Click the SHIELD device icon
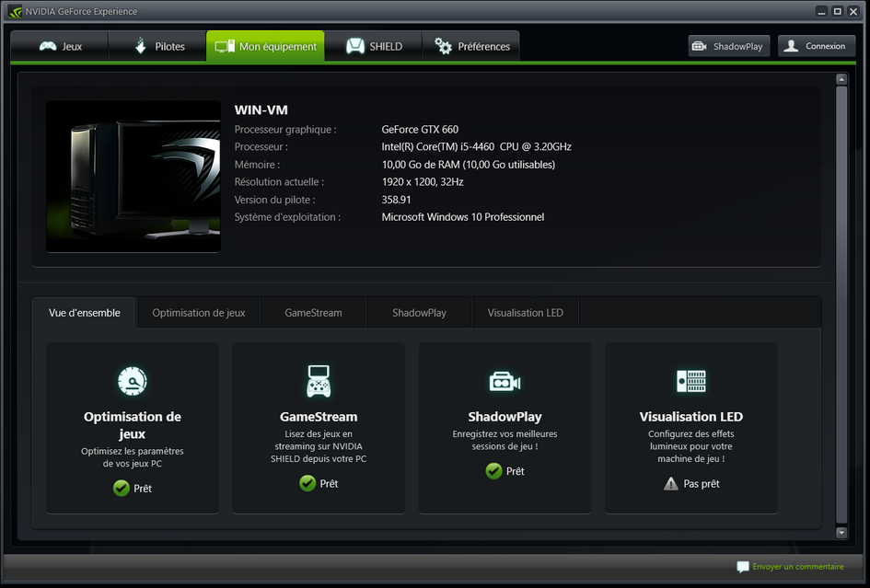The height and width of the screenshot is (588, 870). tap(355, 46)
